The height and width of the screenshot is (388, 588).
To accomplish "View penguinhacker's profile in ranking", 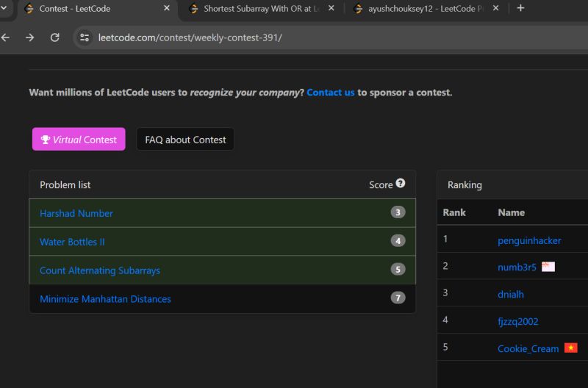I will coord(529,240).
